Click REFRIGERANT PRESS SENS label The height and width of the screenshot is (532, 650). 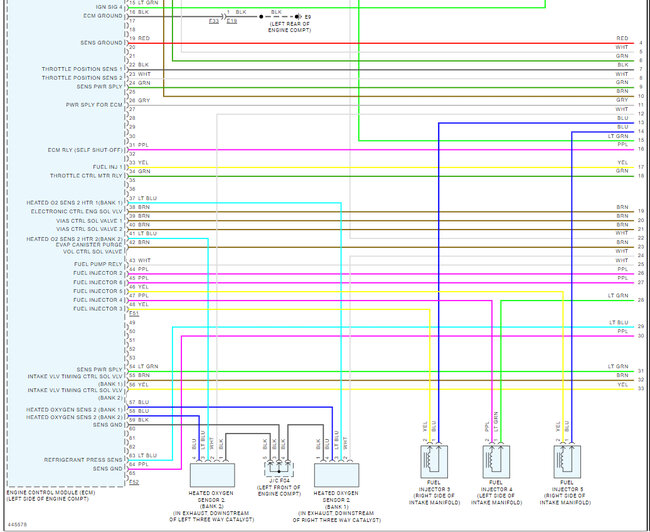(x=83, y=460)
